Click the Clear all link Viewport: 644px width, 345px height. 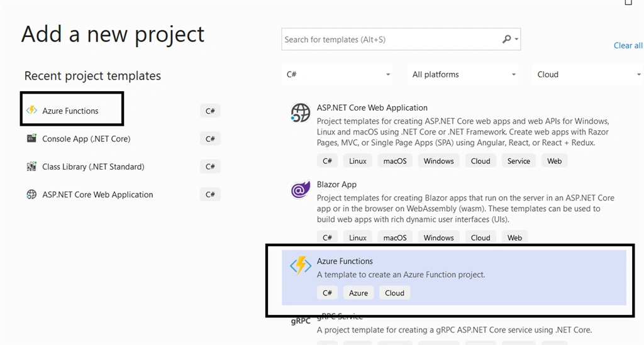[x=628, y=45]
